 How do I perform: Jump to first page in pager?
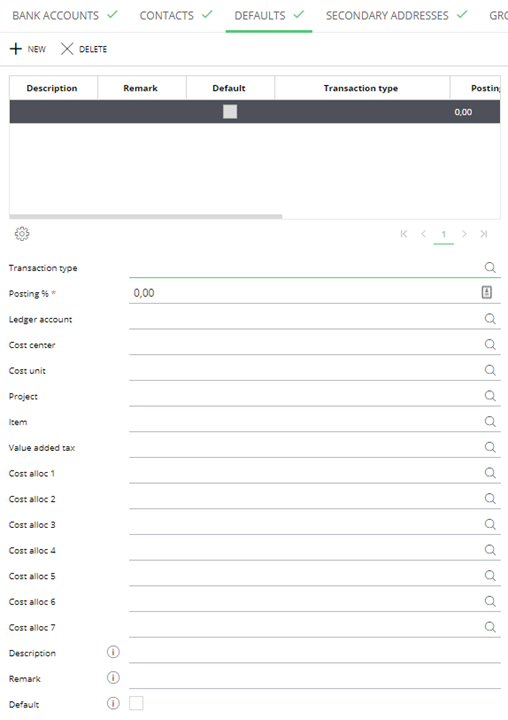pyautogui.click(x=404, y=234)
